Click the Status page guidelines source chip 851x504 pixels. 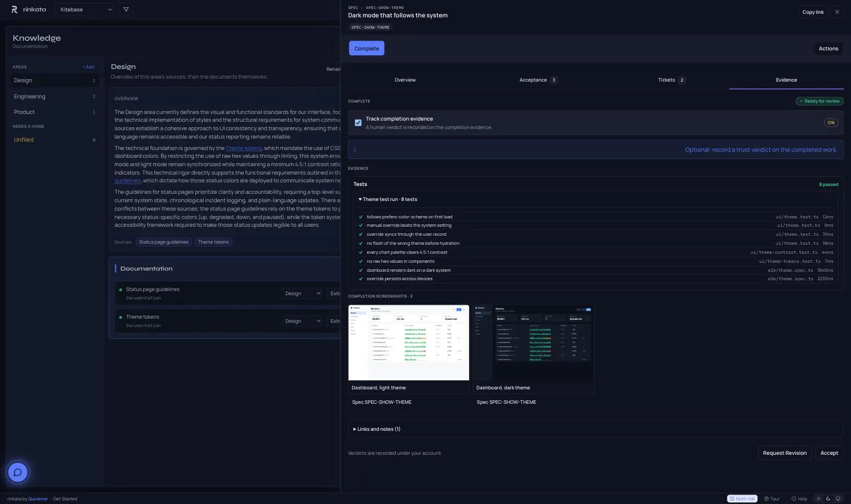pyautogui.click(x=163, y=242)
